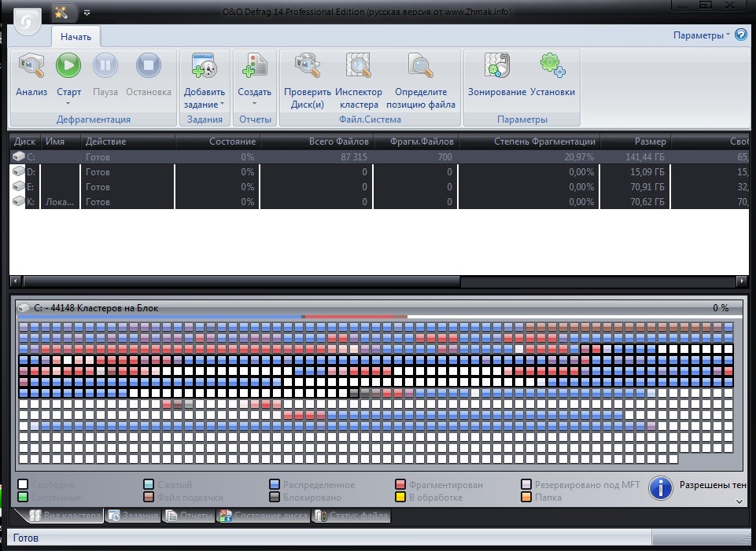Open the Параметры menu at top right
756x551 pixels.
[702, 35]
